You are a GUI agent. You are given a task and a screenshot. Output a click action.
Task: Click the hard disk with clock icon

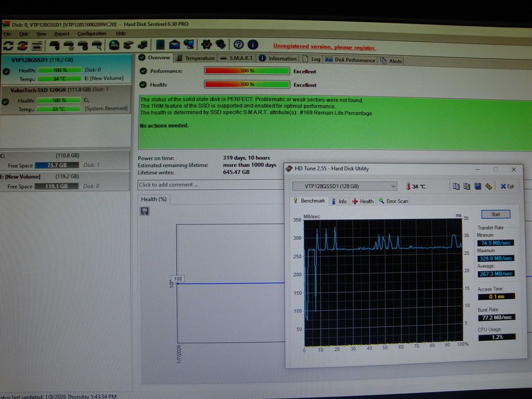[x=68, y=45]
